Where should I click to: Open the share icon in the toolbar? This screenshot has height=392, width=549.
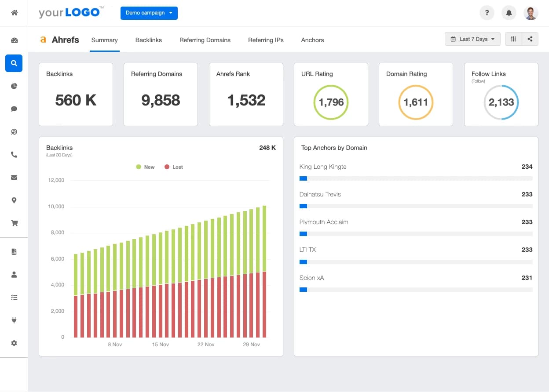(x=530, y=39)
